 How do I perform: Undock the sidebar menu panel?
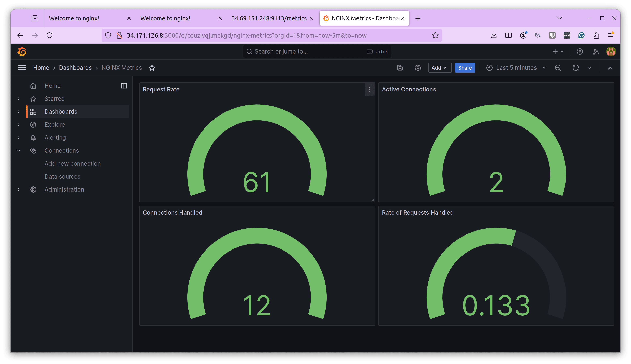(x=124, y=86)
